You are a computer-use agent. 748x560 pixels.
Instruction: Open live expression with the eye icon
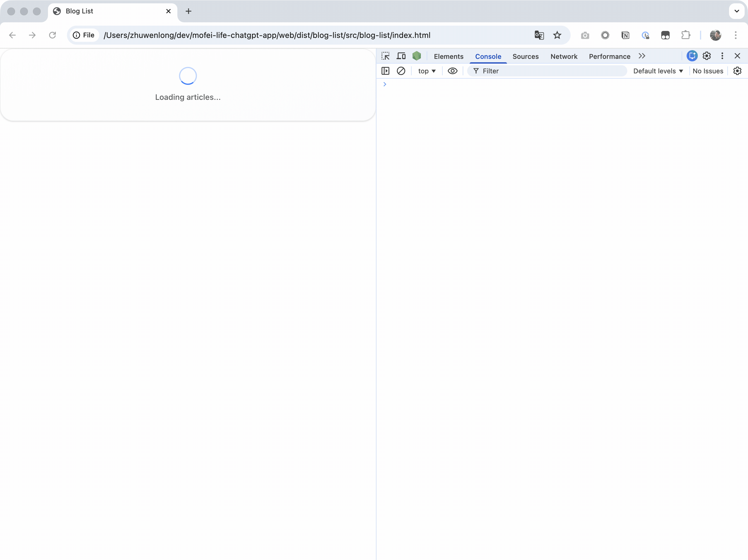pyautogui.click(x=452, y=71)
